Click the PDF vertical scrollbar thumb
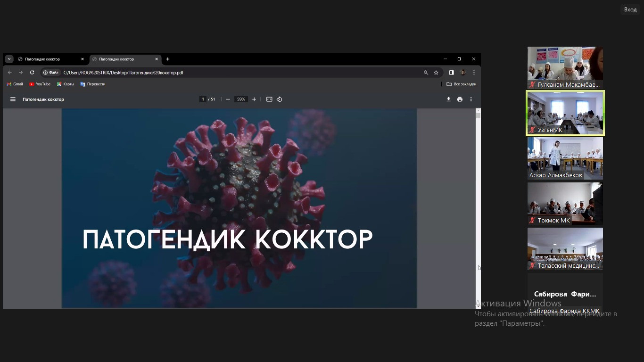This screenshot has width=644, height=362. click(x=478, y=115)
